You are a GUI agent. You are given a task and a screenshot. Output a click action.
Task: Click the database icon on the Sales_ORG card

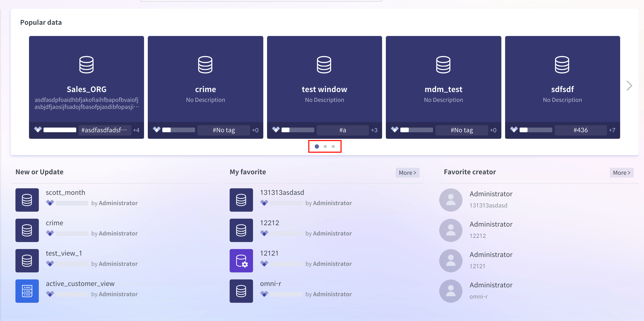[x=86, y=65]
